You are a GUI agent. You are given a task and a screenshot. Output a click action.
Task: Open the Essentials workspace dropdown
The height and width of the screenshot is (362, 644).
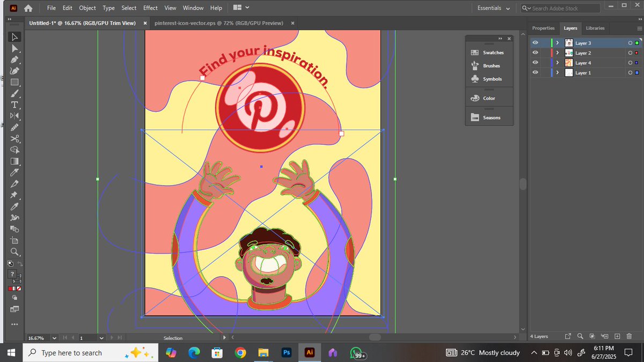(494, 8)
